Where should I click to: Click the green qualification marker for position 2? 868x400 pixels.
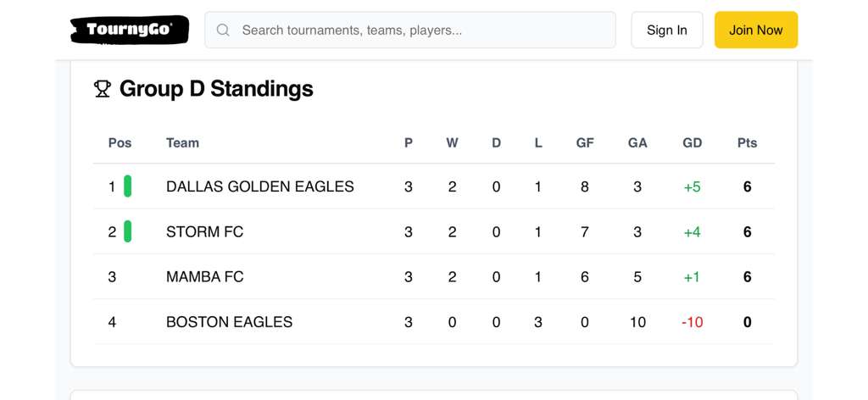(x=128, y=231)
